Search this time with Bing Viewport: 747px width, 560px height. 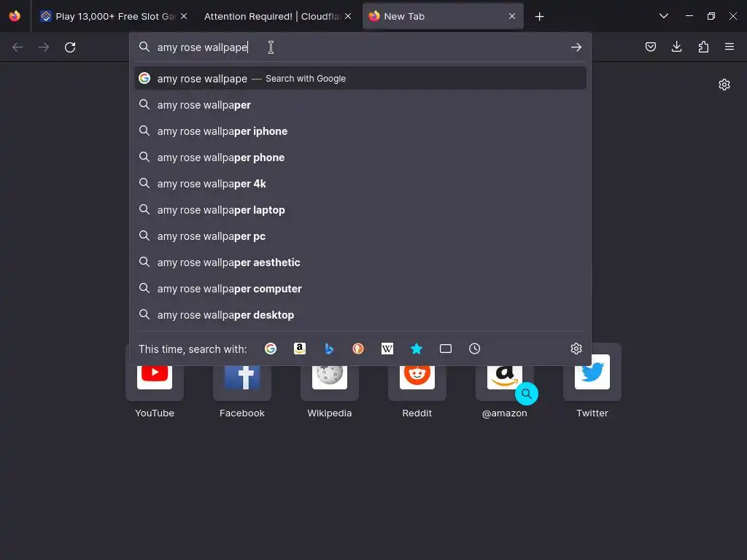coord(329,349)
